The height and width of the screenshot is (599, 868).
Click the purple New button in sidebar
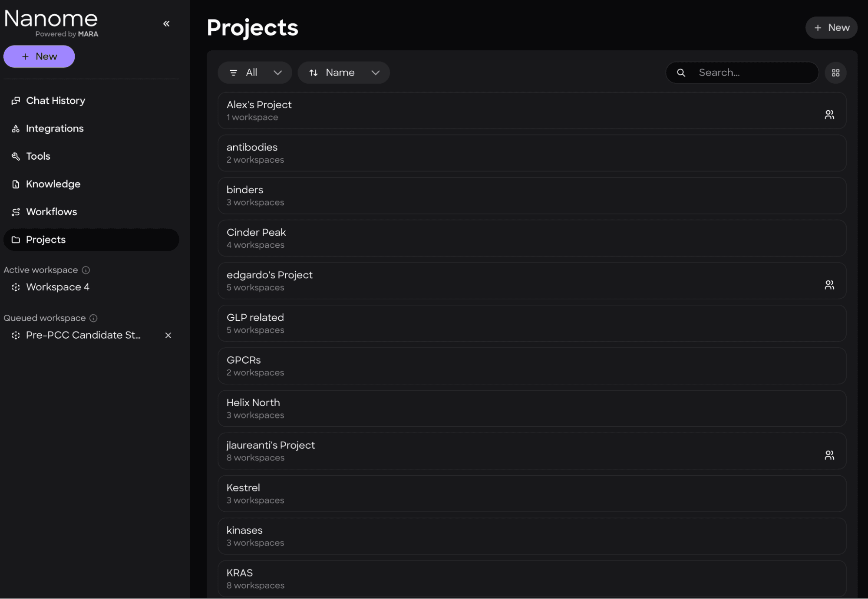pos(39,56)
